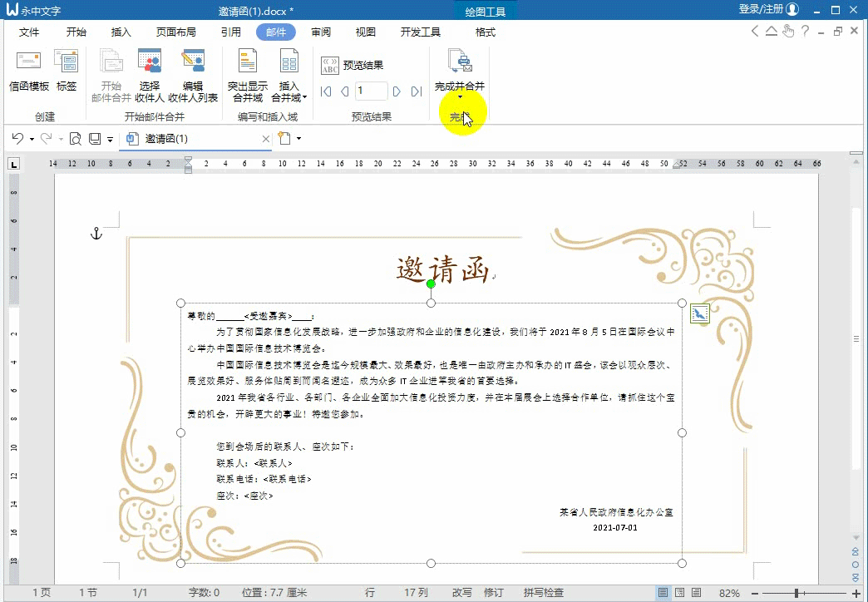Open 编辑收件人列表 to edit recipient list
This screenshot has height=602, width=868.
point(194,79)
